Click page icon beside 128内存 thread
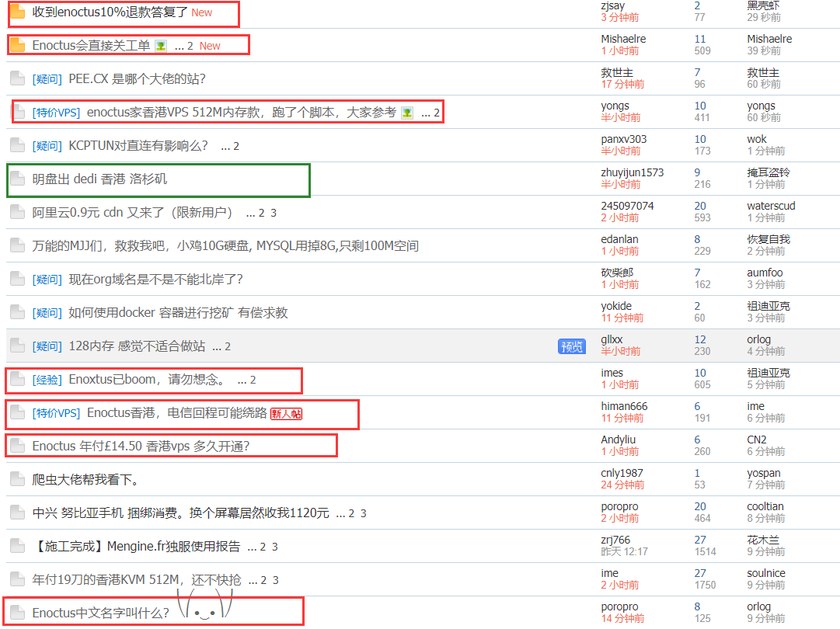This screenshot has height=629, width=840. pos(18,346)
